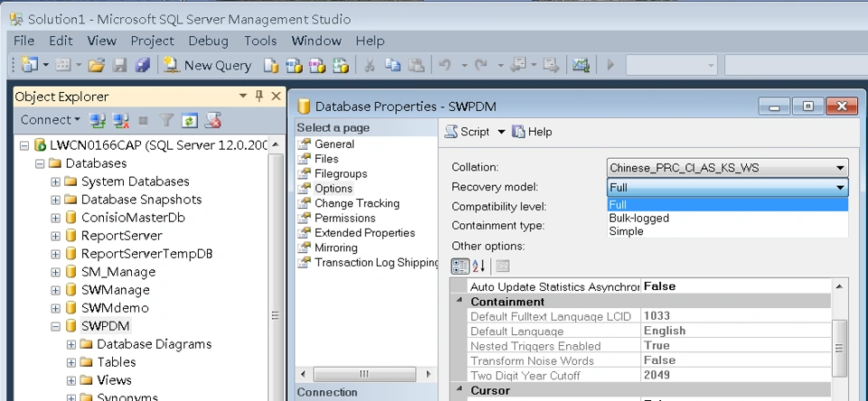
Task: Open the Collation combo box
Action: click(727, 168)
